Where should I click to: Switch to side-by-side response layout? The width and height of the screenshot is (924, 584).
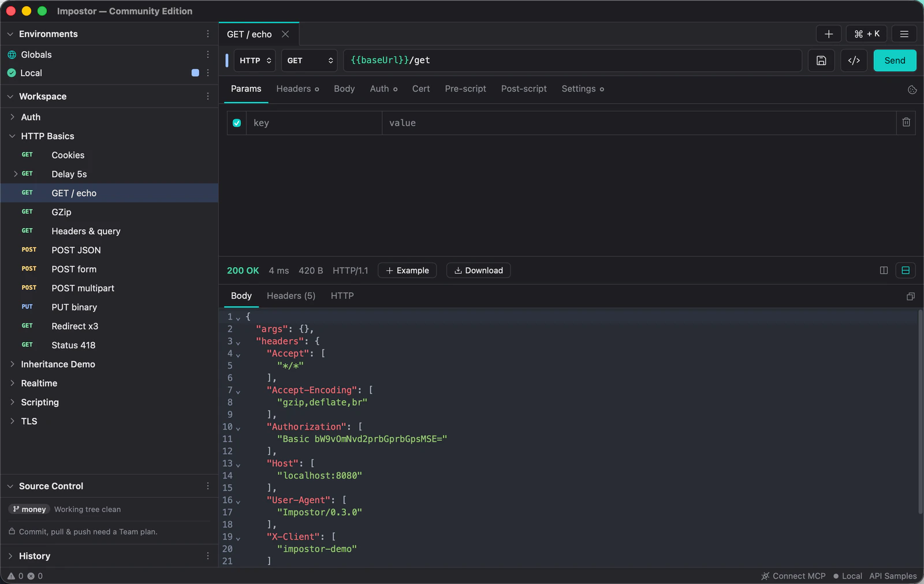click(x=884, y=270)
